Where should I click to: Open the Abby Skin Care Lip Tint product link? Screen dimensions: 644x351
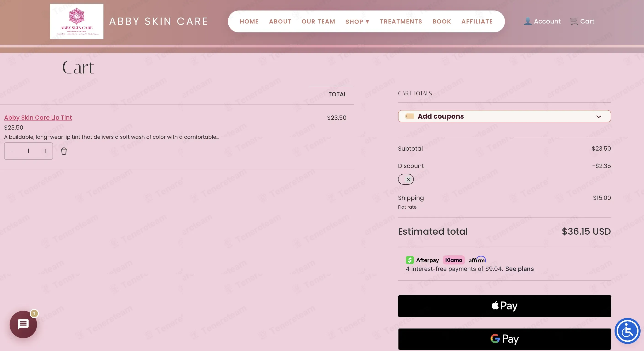pos(38,117)
